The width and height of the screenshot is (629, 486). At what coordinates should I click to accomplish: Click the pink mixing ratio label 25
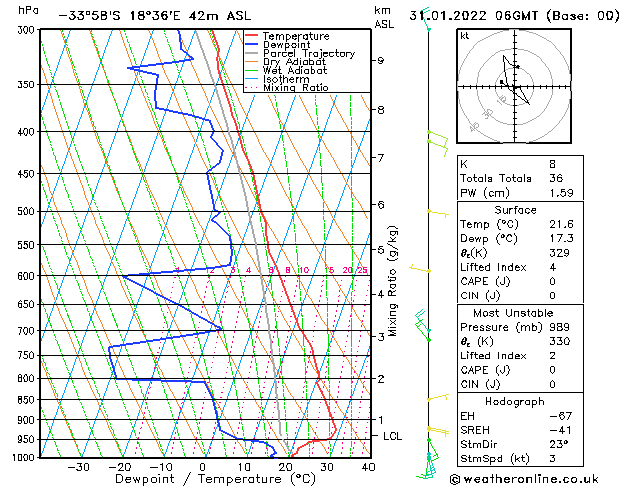pyautogui.click(x=363, y=270)
